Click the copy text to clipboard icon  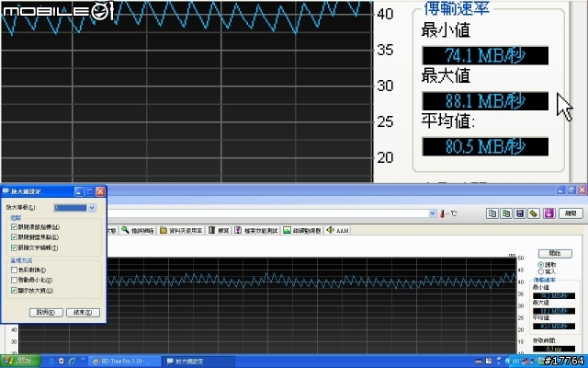492,213
